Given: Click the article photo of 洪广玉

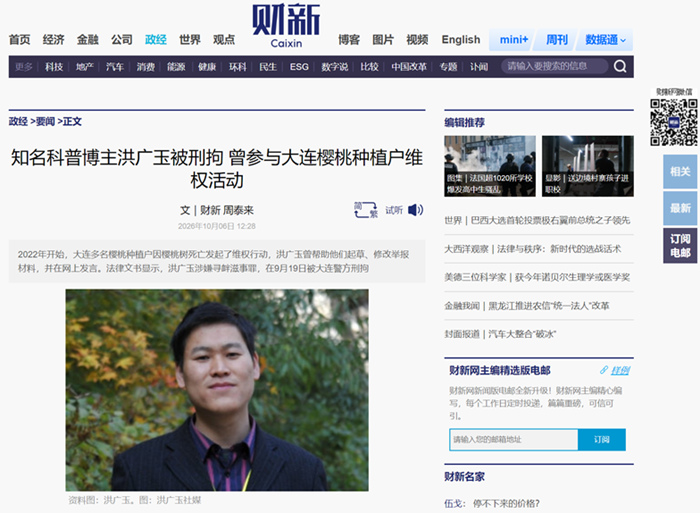Looking at the screenshot, I should click(217, 390).
